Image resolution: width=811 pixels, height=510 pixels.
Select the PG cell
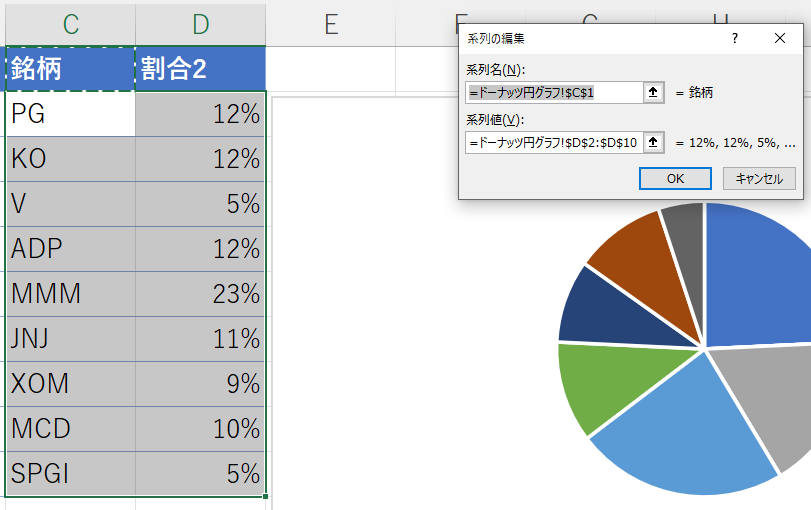(x=70, y=114)
